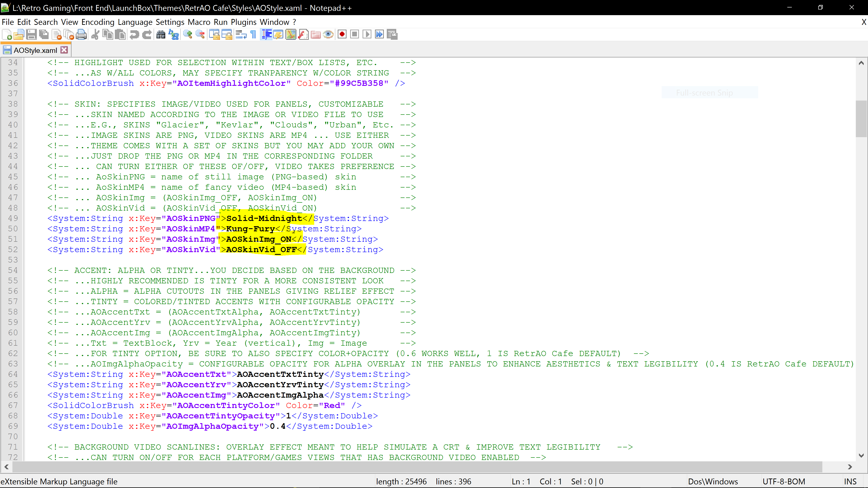Toggle Show All Characters pilcrow icon
The width and height of the screenshot is (868, 488).
(x=253, y=34)
